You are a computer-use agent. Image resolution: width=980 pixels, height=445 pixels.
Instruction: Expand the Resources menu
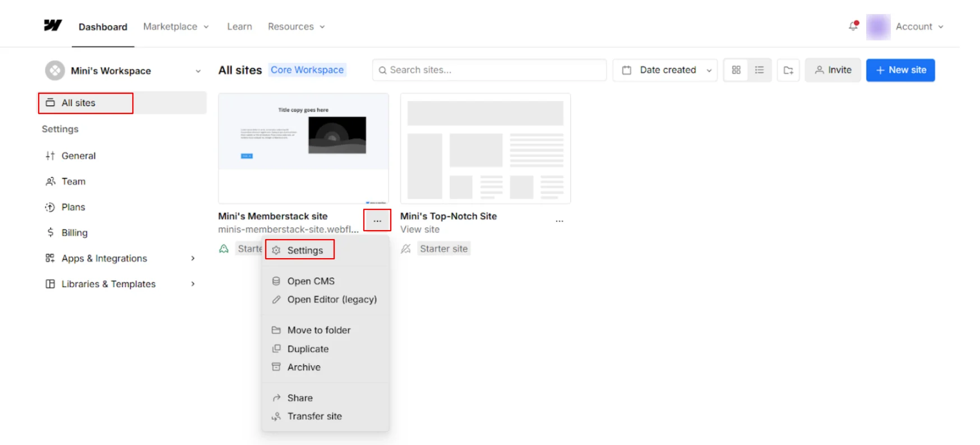coord(296,26)
